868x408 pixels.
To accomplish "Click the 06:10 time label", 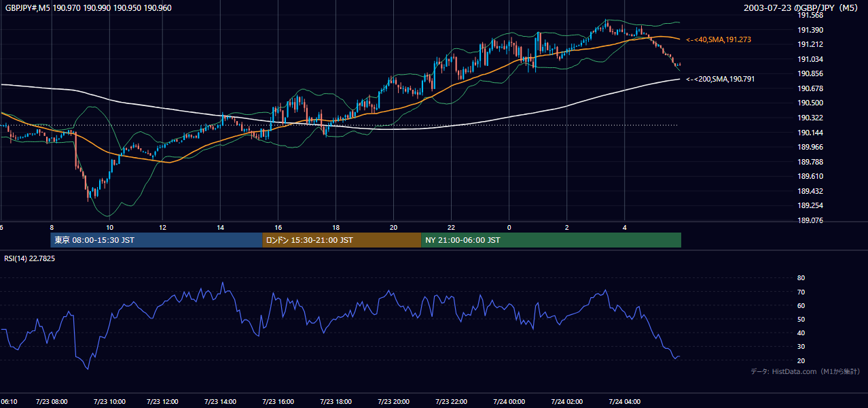I will click(x=8, y=402).
